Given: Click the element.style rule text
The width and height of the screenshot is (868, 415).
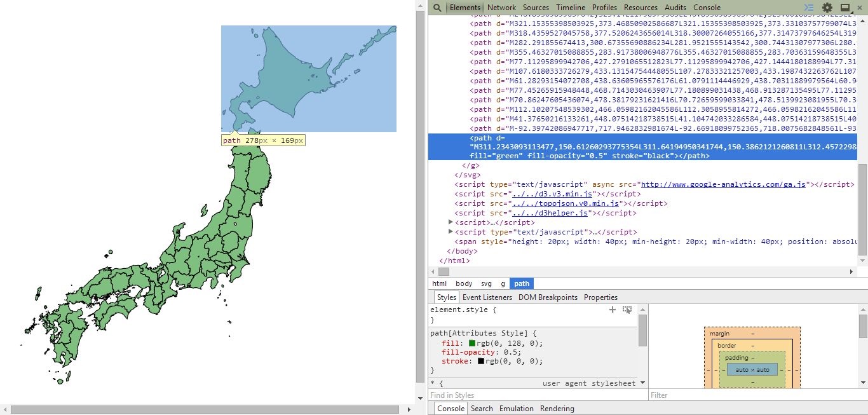Looking at the screenshot, I should tap(463, 310).
